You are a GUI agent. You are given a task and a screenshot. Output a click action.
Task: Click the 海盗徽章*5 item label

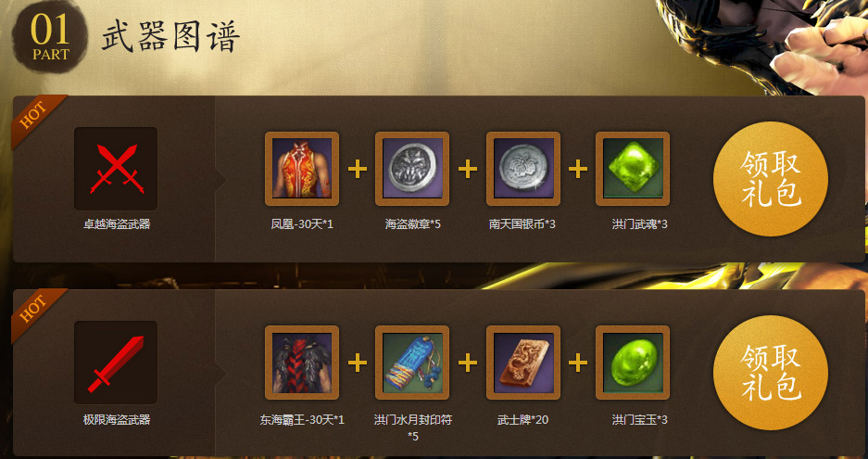click(x=413, y=224)
